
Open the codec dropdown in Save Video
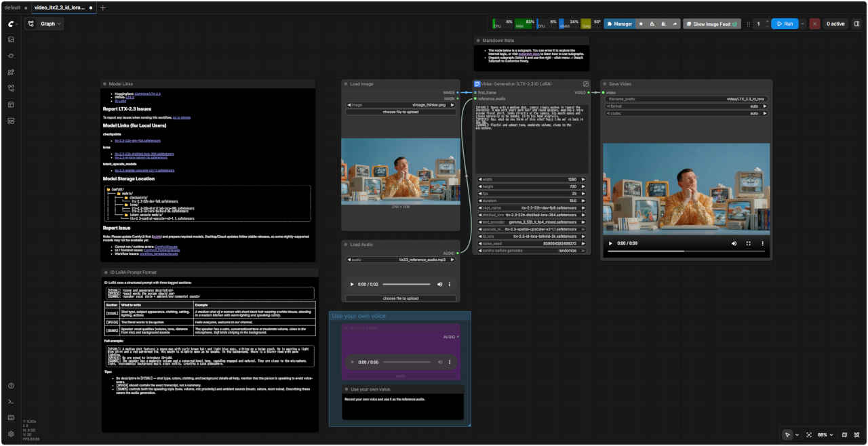[686, 113]
